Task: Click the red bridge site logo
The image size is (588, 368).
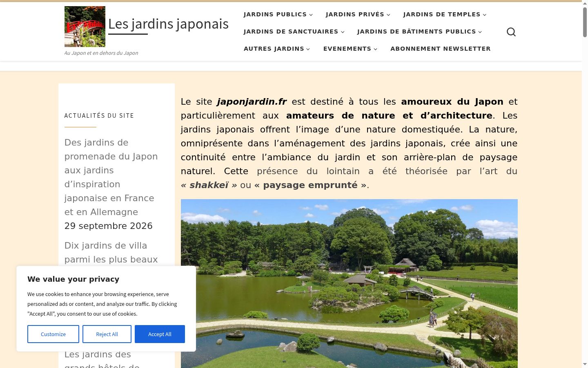Action: (85, 27)
